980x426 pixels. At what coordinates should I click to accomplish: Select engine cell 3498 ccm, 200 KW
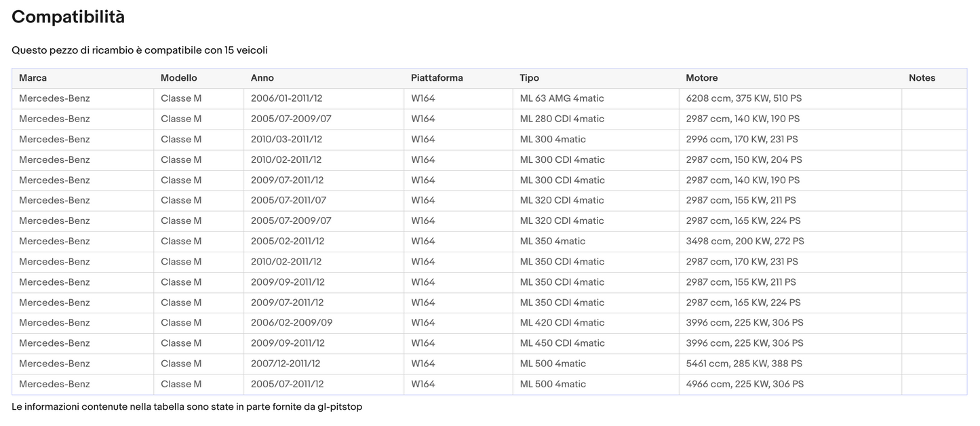coord(745,241)
